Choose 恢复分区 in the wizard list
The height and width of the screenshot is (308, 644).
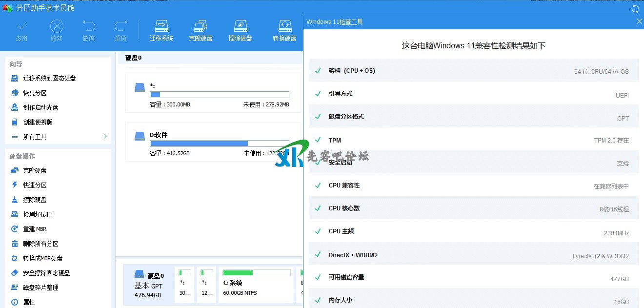tap(35, 93)
